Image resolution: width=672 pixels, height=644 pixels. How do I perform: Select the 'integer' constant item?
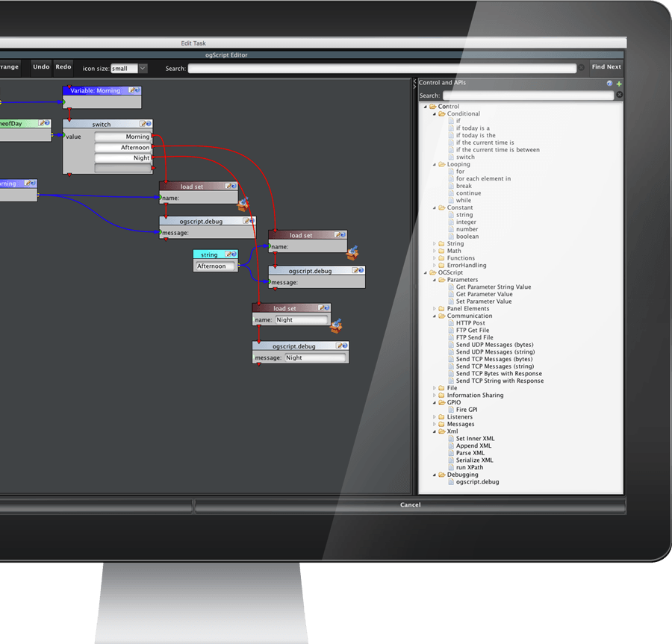(x=466, y=222)
